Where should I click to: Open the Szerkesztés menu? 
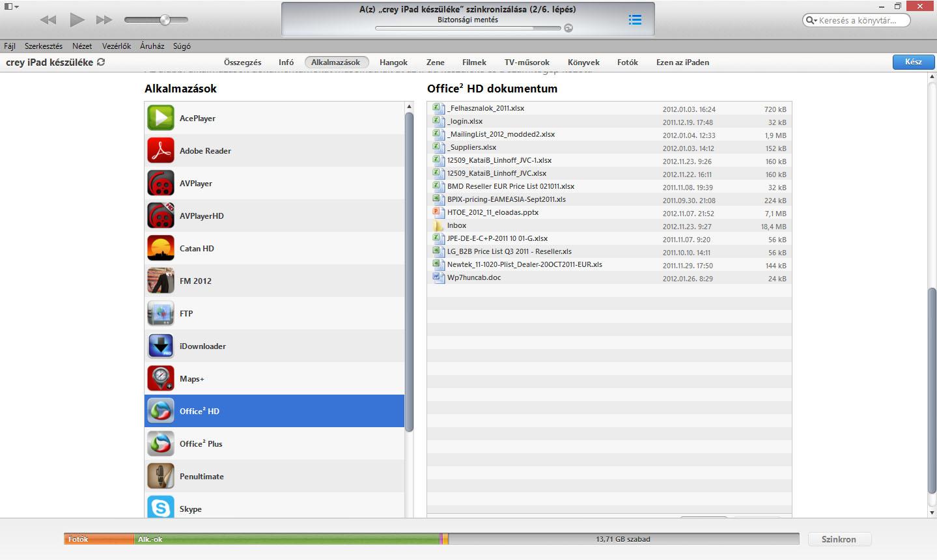point(44,46)
